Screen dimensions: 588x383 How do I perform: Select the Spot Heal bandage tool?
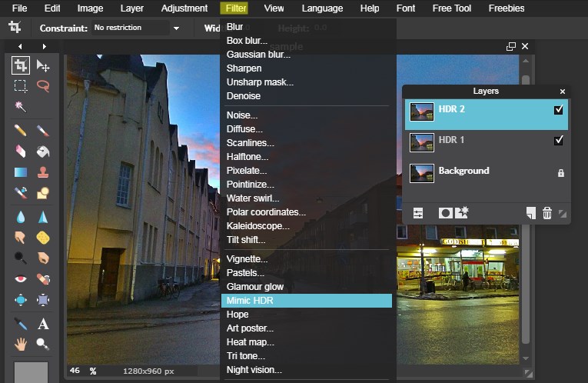coord(43,279)
